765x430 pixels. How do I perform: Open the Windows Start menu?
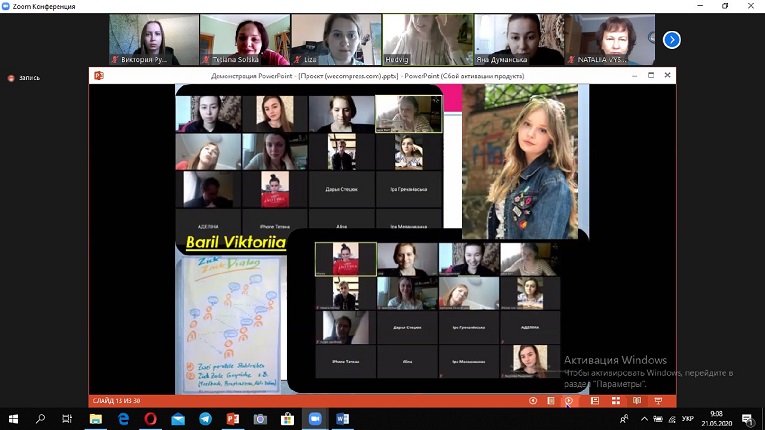pos(13,419)
